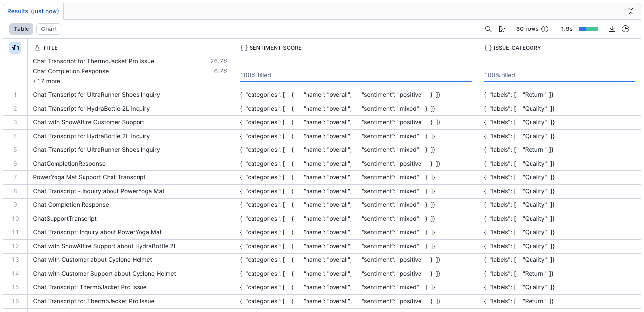Click the braces icon on ISSUE_CATEGORY column
Screen dimensions: 644x312
488,48
